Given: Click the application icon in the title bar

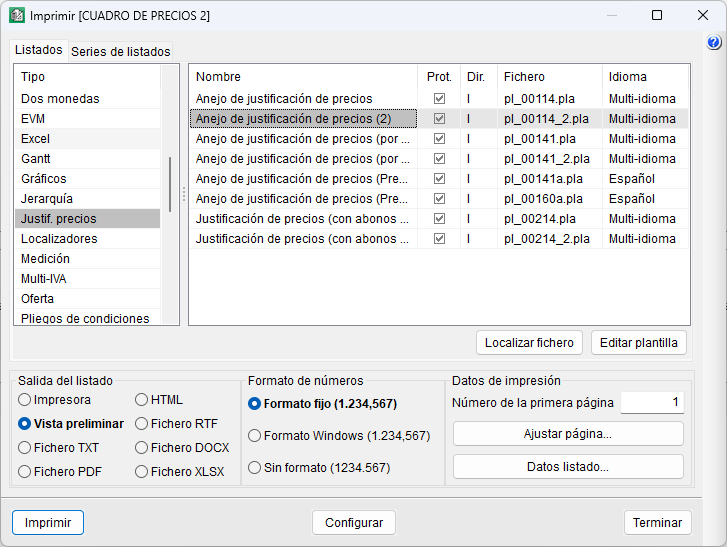Looking at the screenshot, I should [17, 16].
